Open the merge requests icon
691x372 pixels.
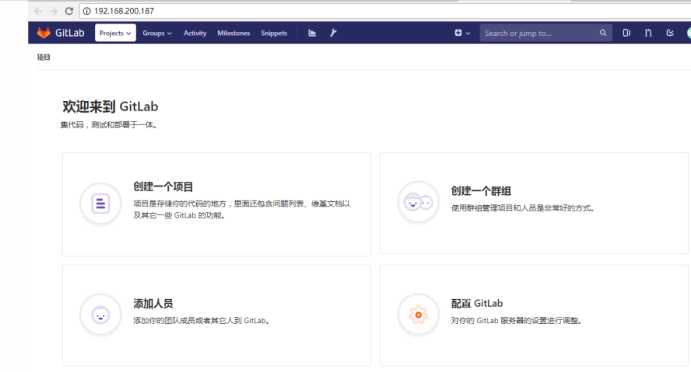(648, 33)
